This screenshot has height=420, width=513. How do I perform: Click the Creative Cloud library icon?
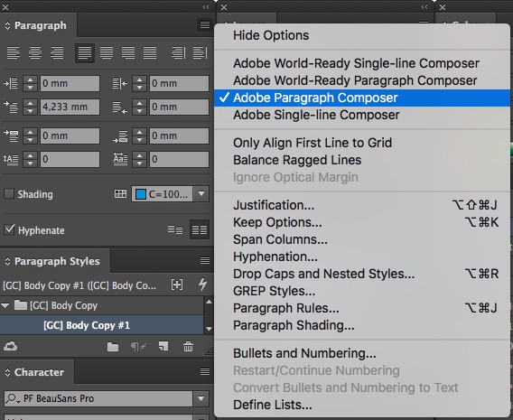(10, 346)
